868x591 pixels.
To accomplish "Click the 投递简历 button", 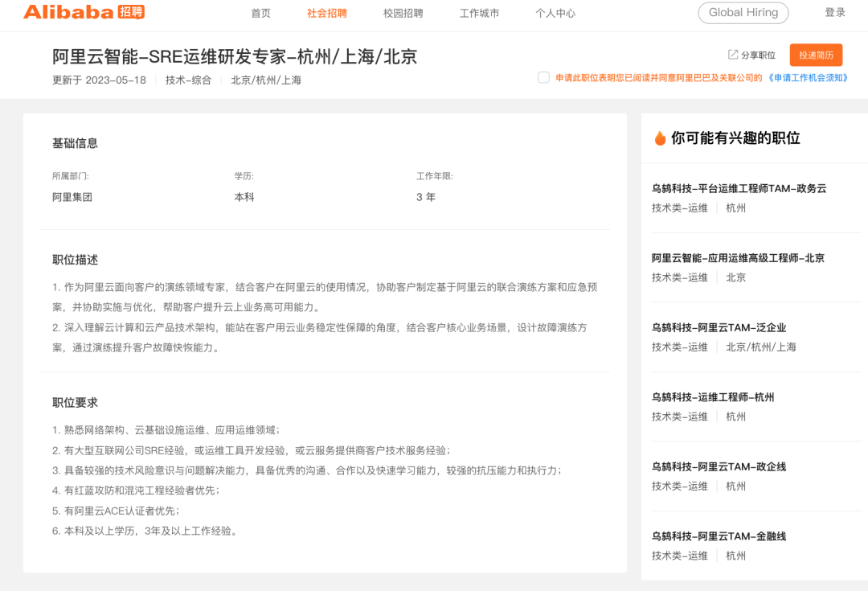I will click(816, 55).
